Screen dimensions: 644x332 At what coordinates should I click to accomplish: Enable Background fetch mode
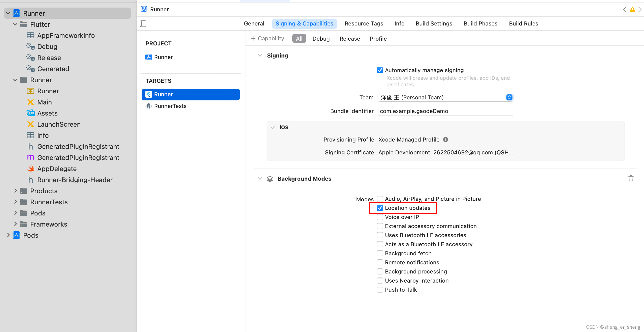[x=380, y=253]
